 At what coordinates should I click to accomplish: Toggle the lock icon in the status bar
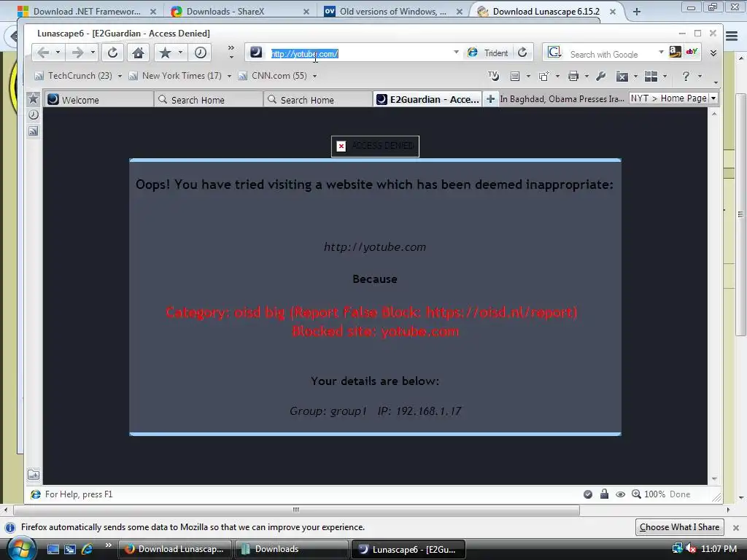pos(604,494)
